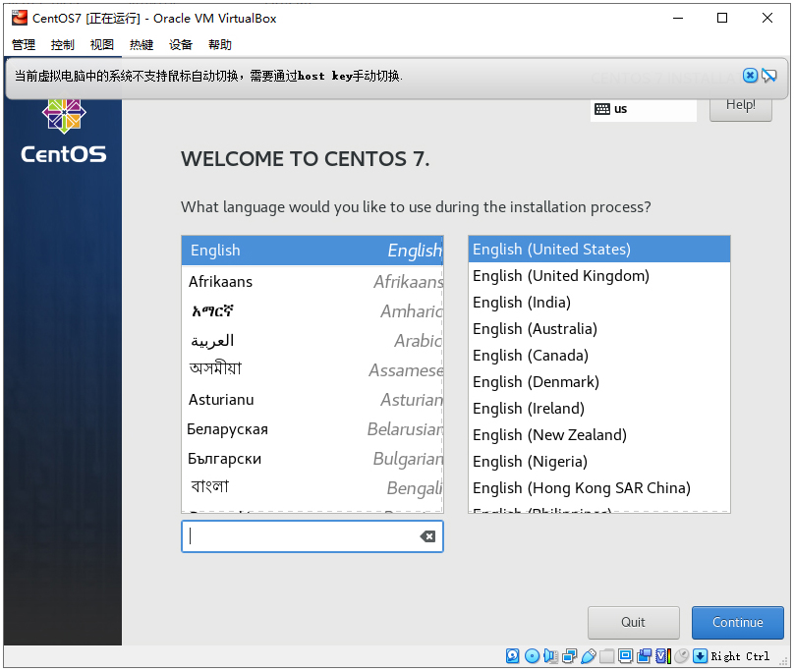This screenshot has height=672, width=794.
Task: Click the USB devices status icon
Action: [x=590, y=656]
